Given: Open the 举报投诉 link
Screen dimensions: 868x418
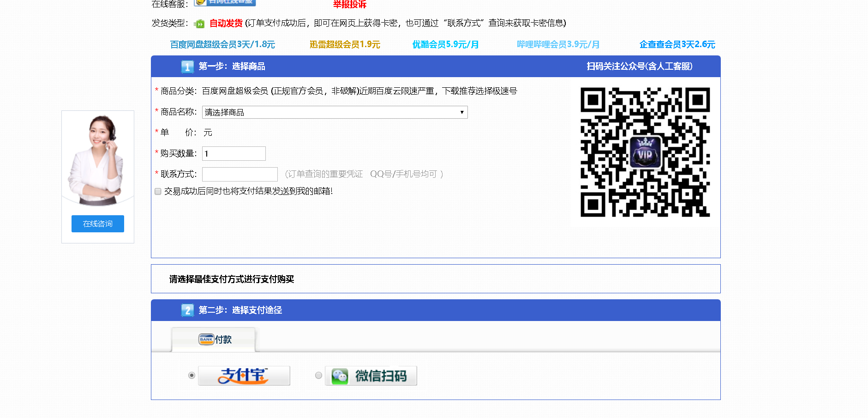Looking at the screenshot, I should (x=350, y=5).
